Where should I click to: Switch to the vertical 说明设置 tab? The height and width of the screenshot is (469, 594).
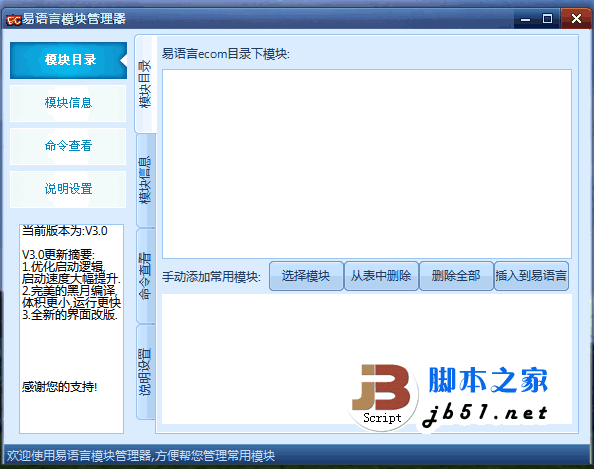[145, 372]
